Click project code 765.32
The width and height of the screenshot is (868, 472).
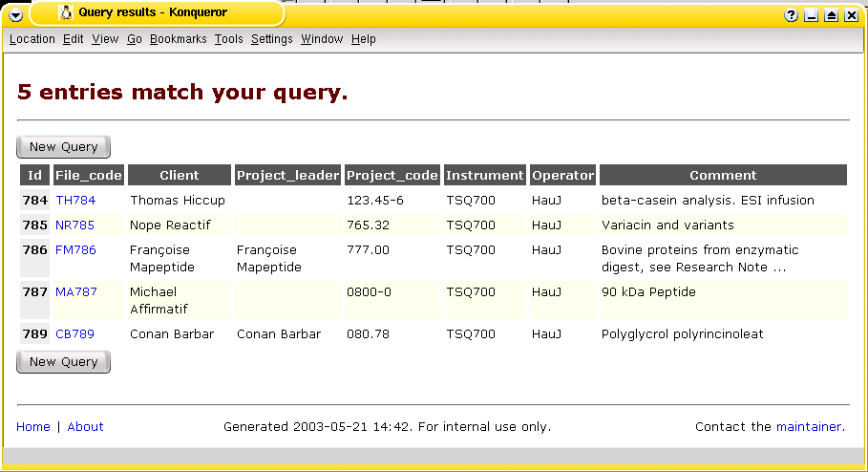[x=369, y=225]
